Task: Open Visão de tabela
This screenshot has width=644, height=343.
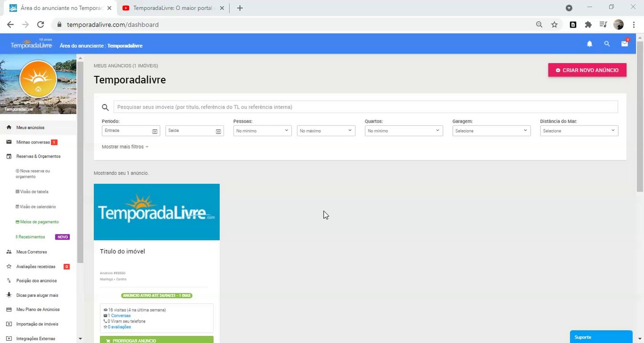Action: pos(32,192)
